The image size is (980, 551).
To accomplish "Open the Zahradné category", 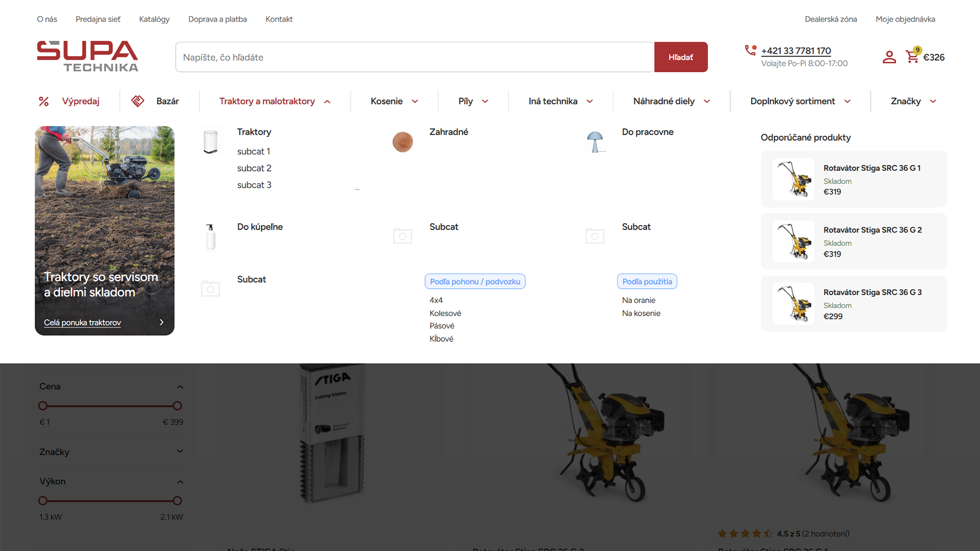I will pos(449,132).
